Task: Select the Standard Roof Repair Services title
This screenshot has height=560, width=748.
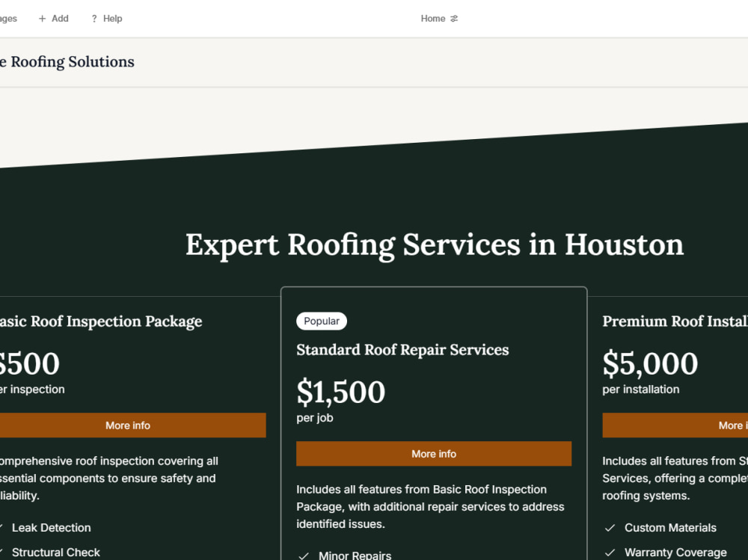Action: click(402, 350)
